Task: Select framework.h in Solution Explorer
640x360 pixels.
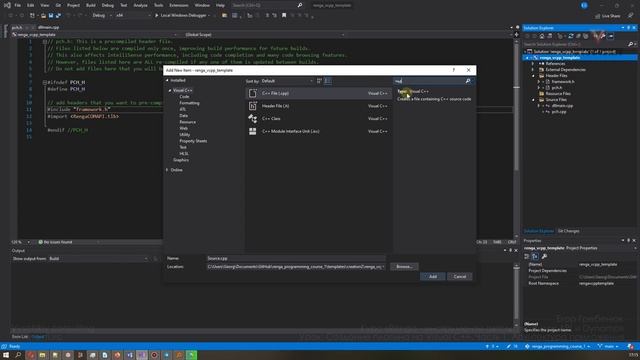Action: pos(563,82)
